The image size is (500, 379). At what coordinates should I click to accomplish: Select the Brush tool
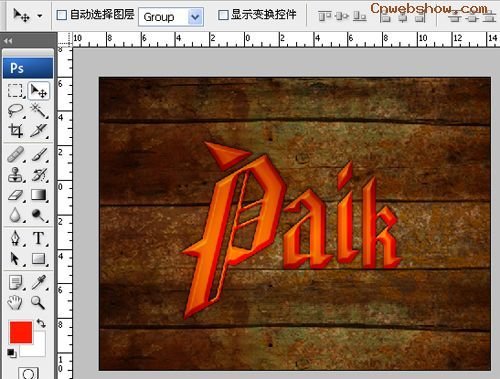click(x=39, y=155)
